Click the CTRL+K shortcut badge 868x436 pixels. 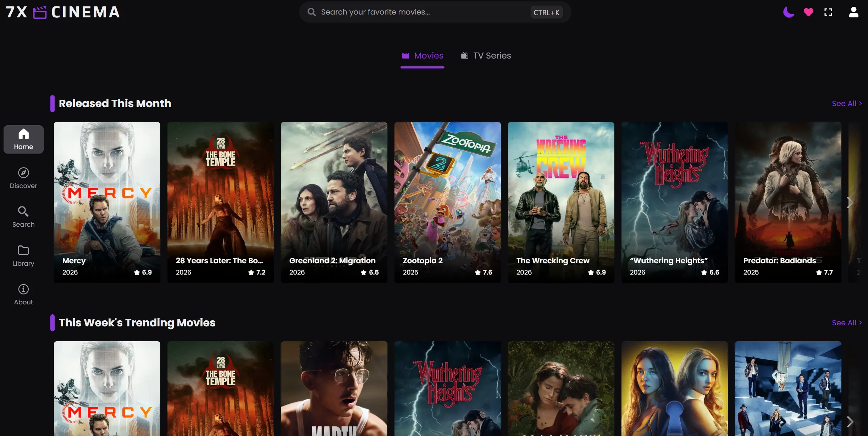[x=546, y=12]
